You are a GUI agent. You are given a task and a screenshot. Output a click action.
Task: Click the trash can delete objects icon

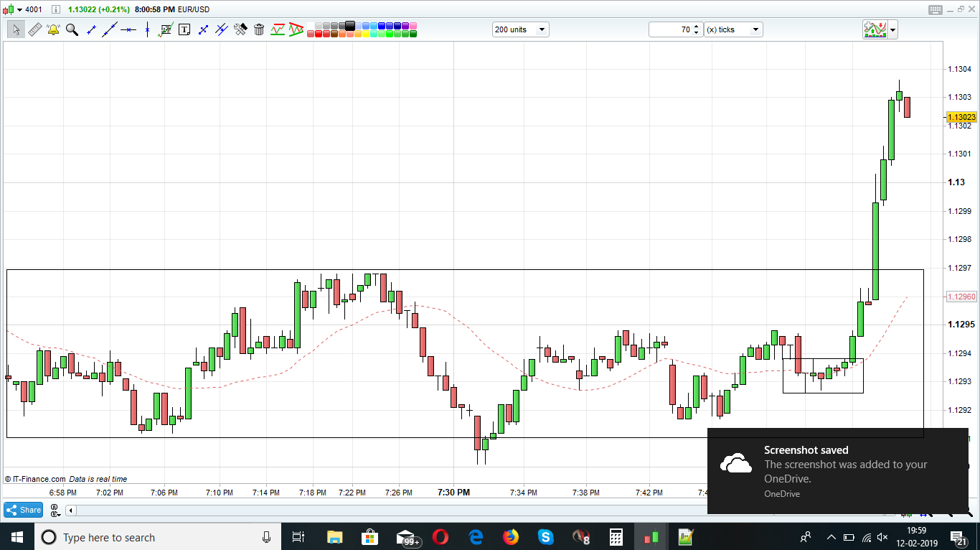259,29
